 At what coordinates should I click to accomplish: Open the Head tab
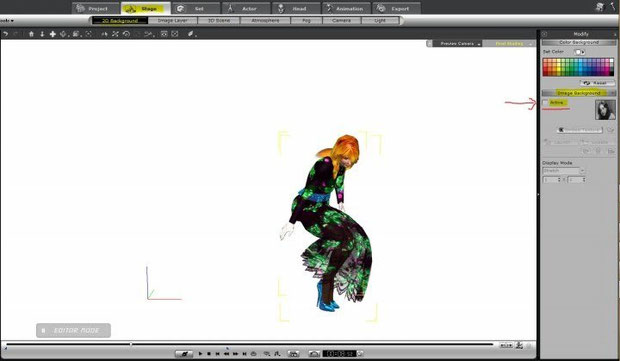point(296,8)
